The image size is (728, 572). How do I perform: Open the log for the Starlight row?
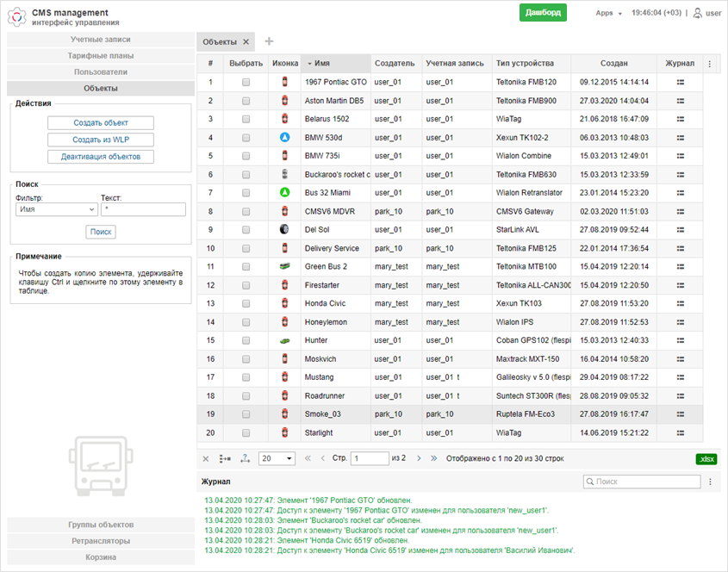click(x=680, y=432)
